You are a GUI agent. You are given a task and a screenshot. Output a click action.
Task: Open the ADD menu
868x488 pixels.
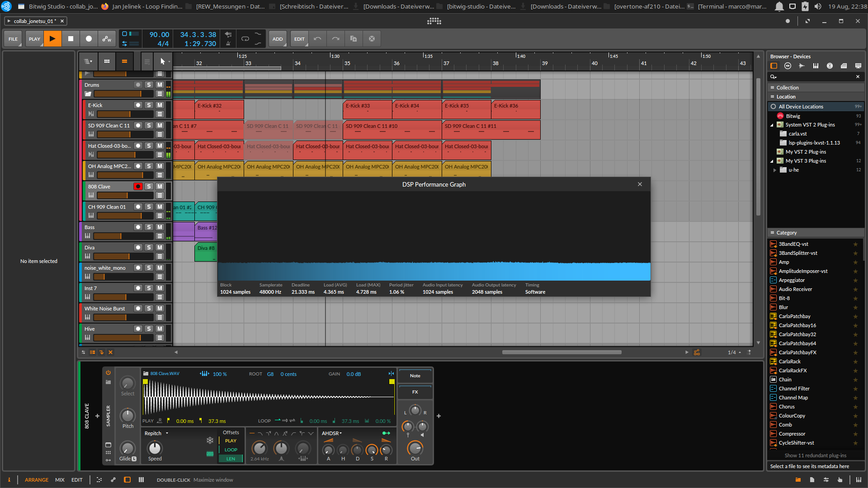click(x=278, y=39)
